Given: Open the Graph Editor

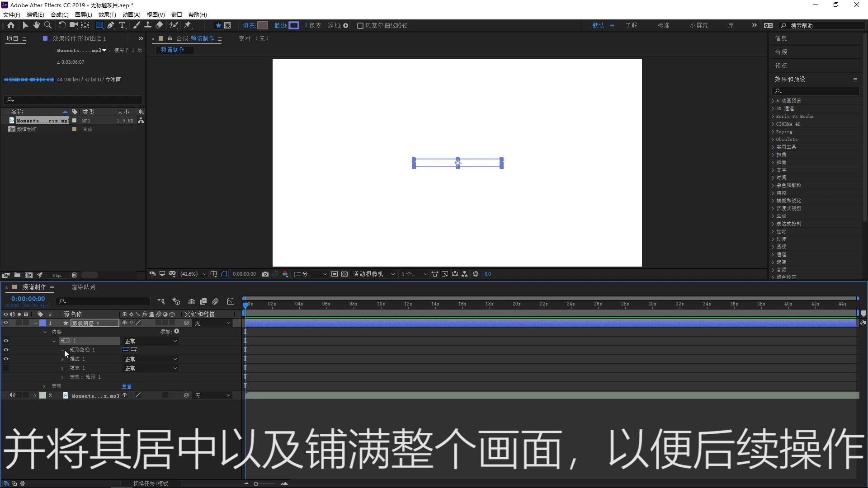Looking at the screenshot, I should (x=231, y=301).
